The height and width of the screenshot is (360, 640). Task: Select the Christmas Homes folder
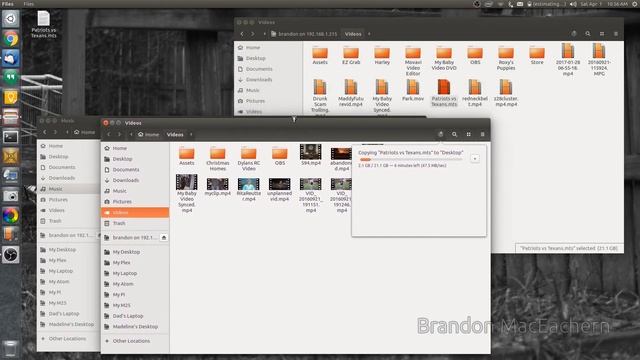218,159
